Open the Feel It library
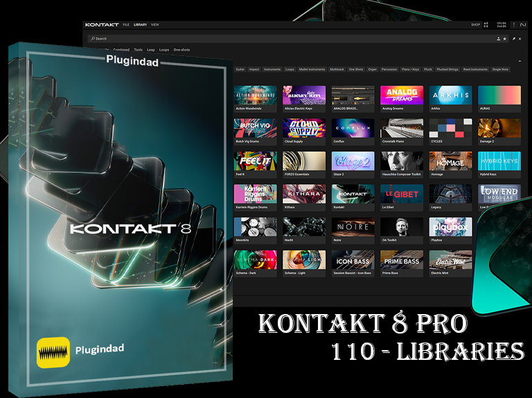The width and height of the screenshot is (532, 398). click(255, 165)
